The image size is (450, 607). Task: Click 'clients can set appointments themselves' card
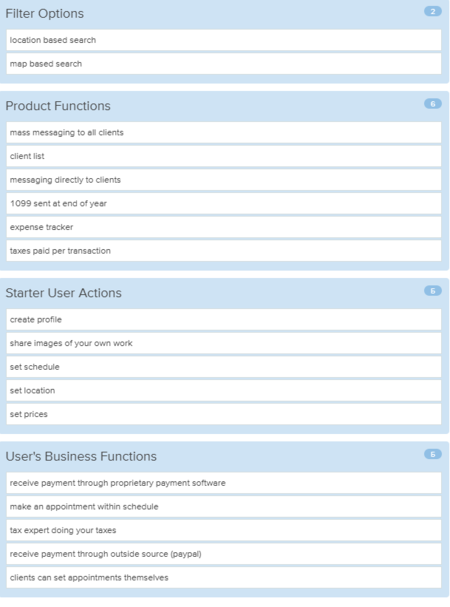(224, 577)
